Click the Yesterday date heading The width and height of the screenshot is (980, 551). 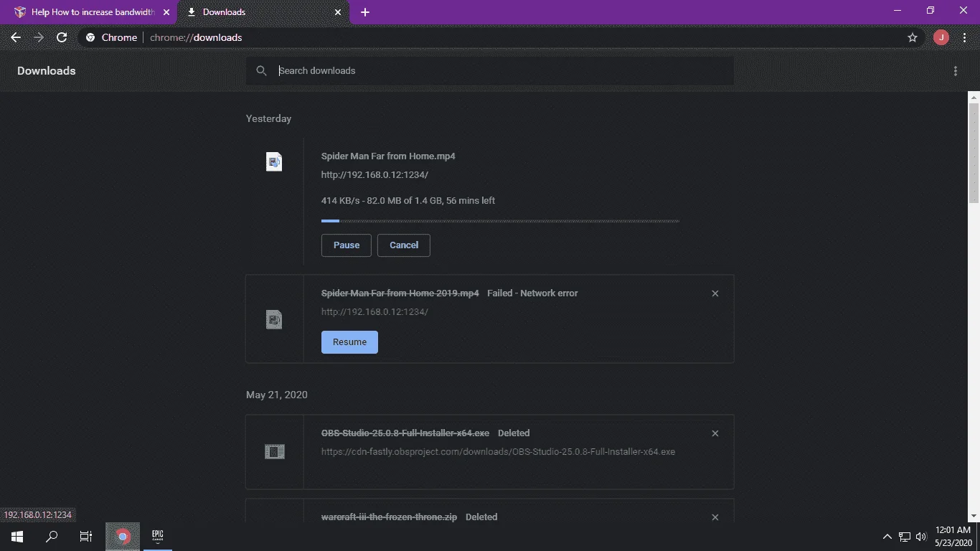268,119
